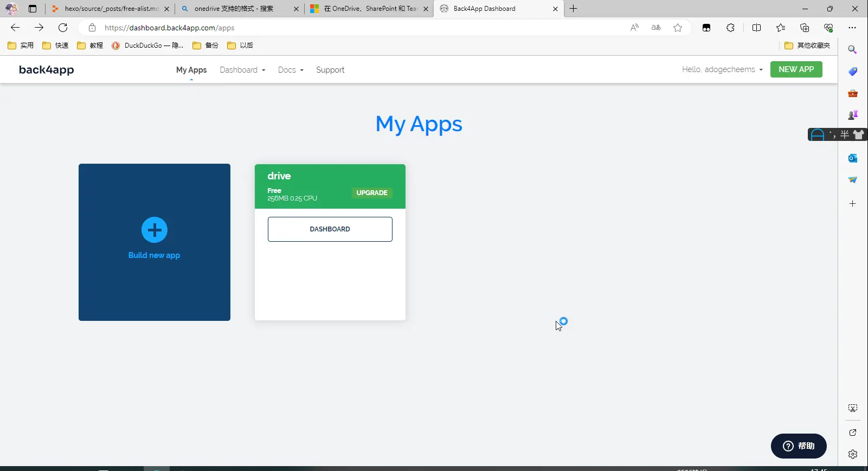Screen dimensions: 868x471
Task: Open sidebar settings gear
Action: click(853, 454)
